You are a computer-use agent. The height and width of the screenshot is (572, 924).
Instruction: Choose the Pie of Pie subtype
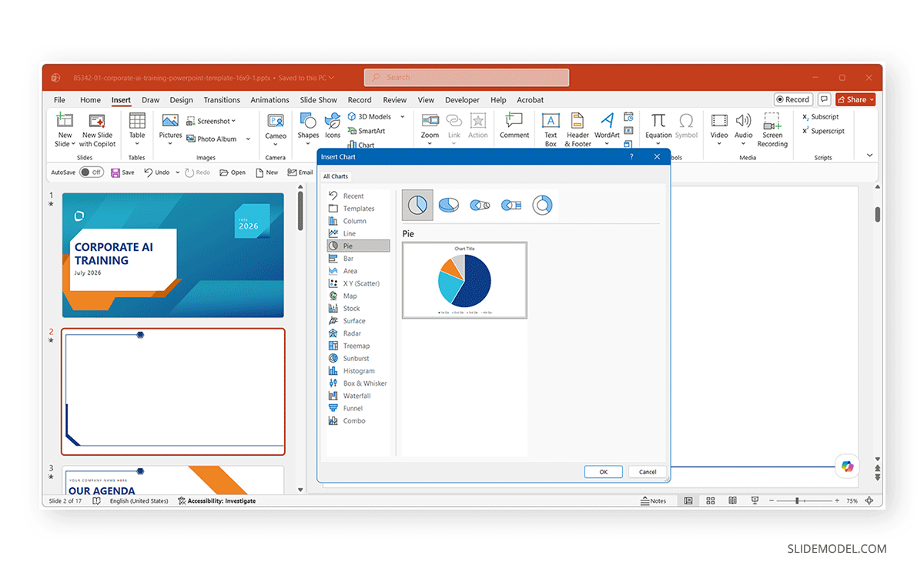click(x=480, y=205)
